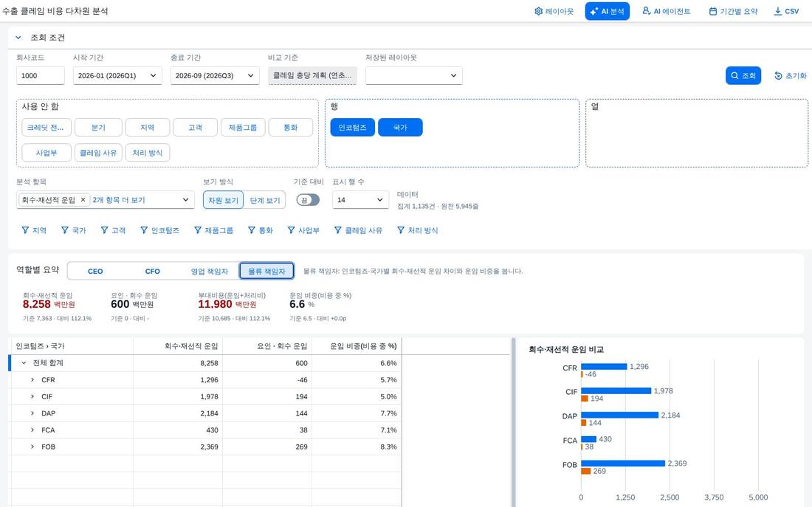Click the 조회 search button
This screenshot has width=812, height=507.
tap(743, 75)
